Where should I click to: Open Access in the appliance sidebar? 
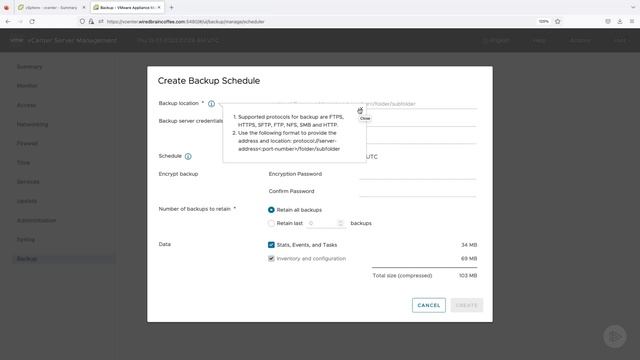pos(26,105)
